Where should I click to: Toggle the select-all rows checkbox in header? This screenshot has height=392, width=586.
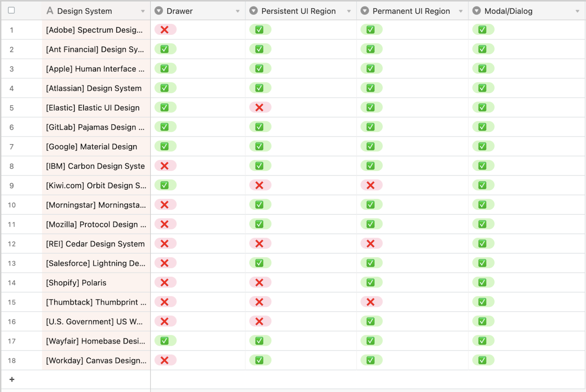tap(11, 10)
